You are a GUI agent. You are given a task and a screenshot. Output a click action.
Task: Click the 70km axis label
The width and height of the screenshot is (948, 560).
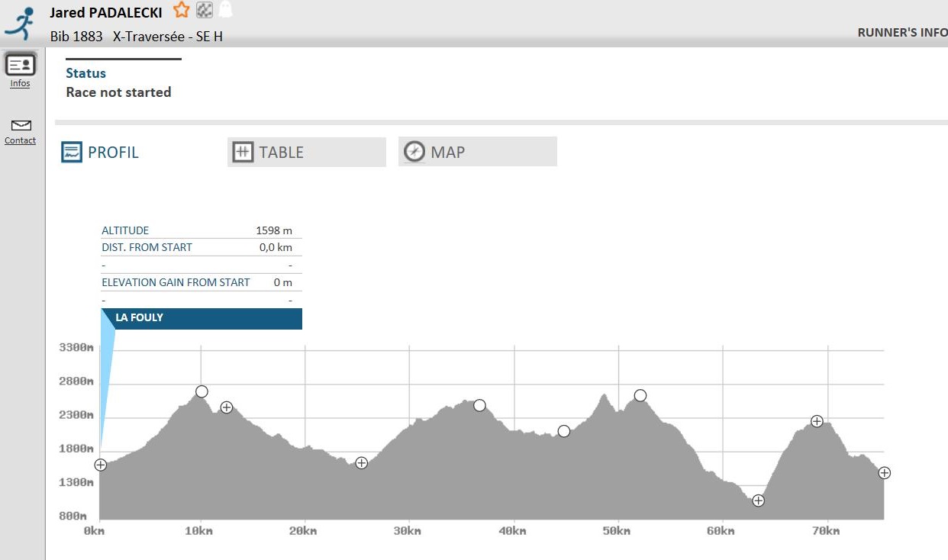(825, 531)
